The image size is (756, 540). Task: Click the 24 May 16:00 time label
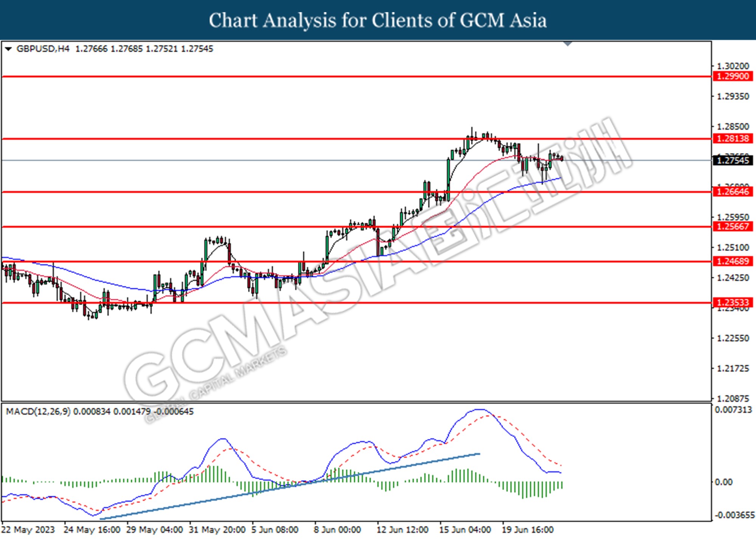click(x=92, y=530)
